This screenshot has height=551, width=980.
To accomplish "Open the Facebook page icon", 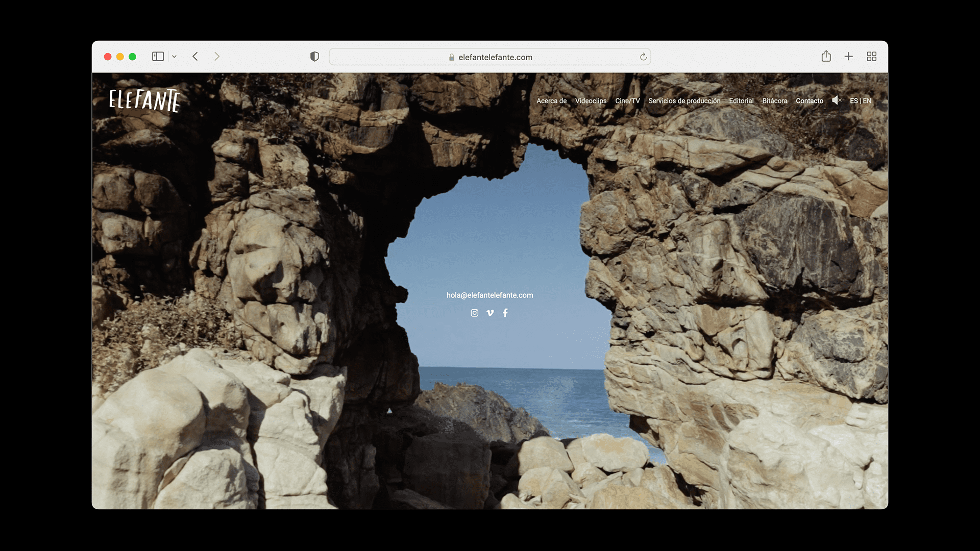I will [x=505, y=313].
